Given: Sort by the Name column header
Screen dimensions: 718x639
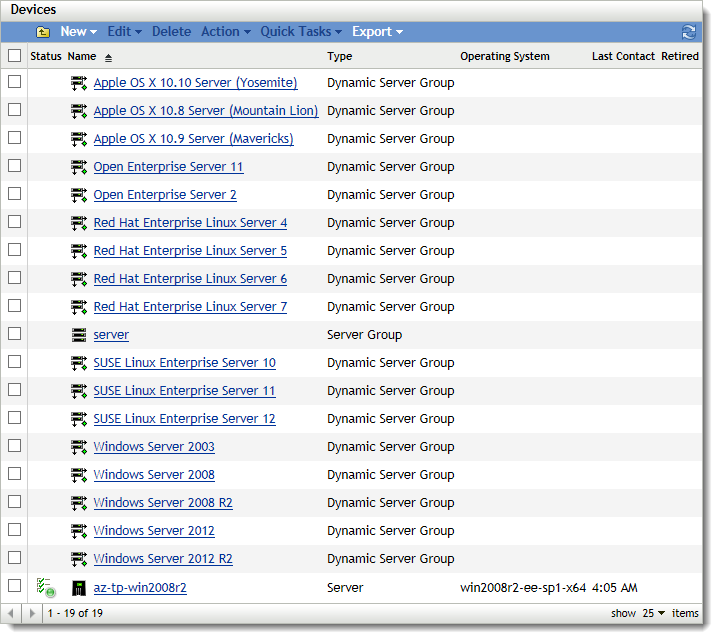Looking at the screenshot, I should coord(82,56).
